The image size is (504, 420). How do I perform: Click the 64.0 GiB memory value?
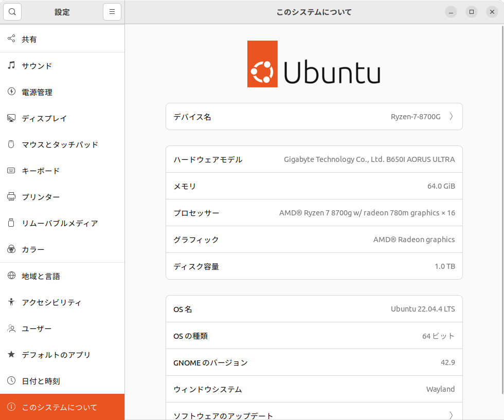(x=441, y=186)
